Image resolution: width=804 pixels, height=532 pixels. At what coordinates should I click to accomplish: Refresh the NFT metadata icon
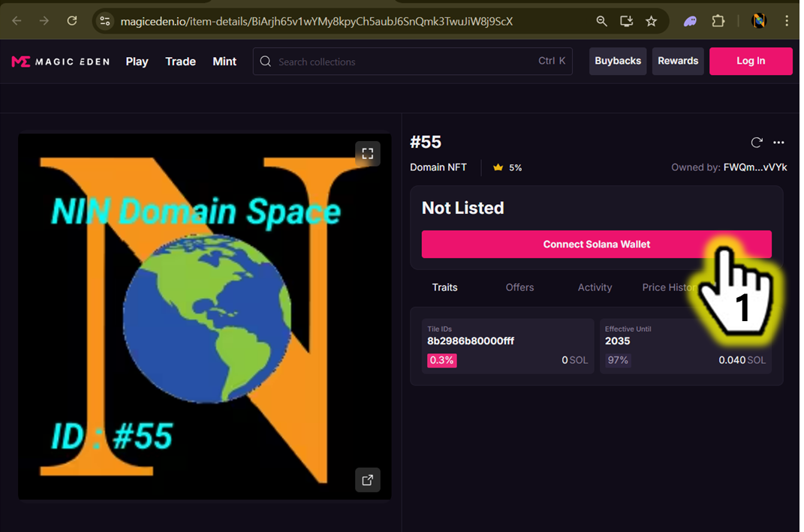point(757,143)
